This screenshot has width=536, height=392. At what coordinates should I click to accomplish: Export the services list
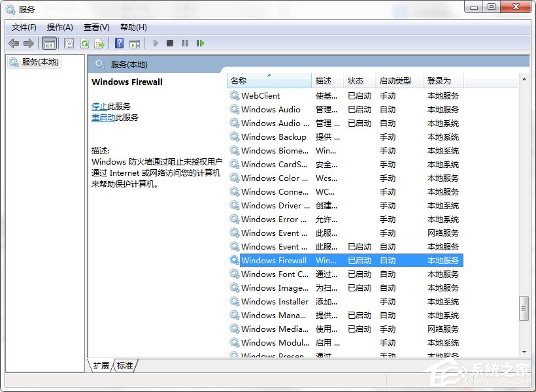(x=100, y=43)
